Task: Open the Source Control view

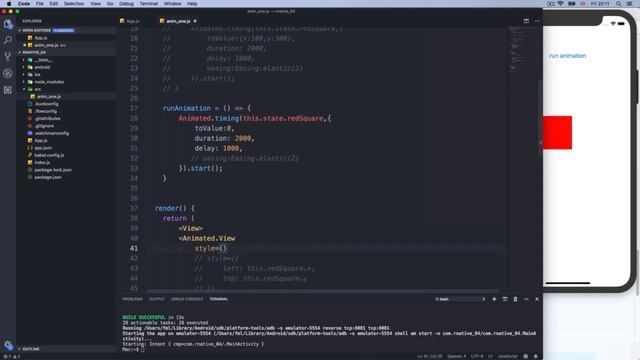Action: [8, 57]
